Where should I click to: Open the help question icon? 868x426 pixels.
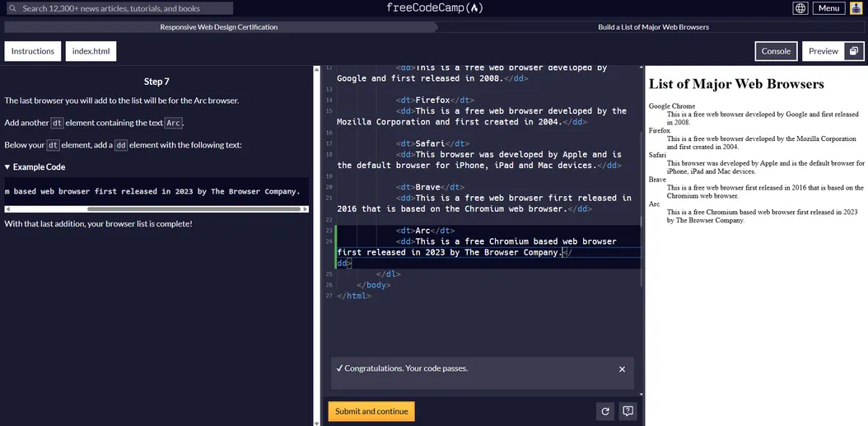(628, 411)
